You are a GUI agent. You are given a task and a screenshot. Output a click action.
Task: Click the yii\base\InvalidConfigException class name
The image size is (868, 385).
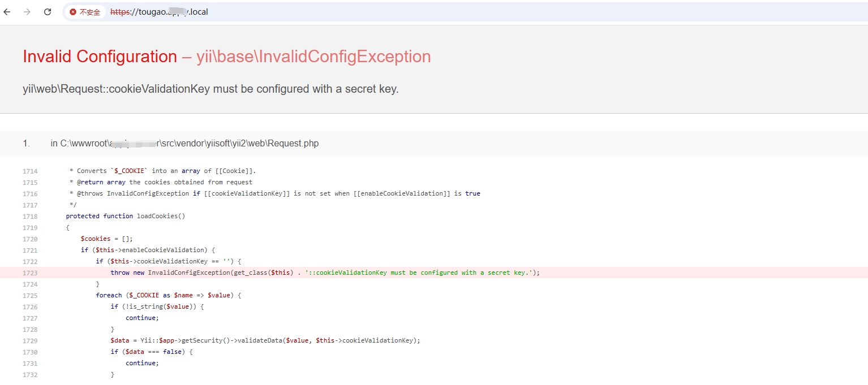coord(313,57)
